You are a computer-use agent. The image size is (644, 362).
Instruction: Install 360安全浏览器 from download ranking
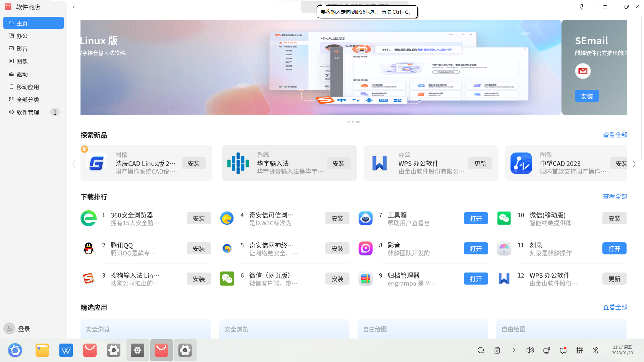tap(199, 218)
